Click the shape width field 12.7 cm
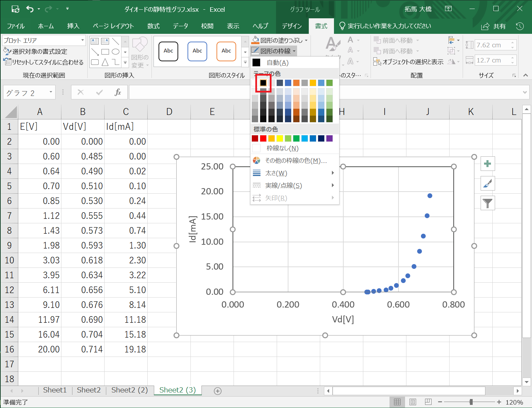 click(x=492, y=60)
